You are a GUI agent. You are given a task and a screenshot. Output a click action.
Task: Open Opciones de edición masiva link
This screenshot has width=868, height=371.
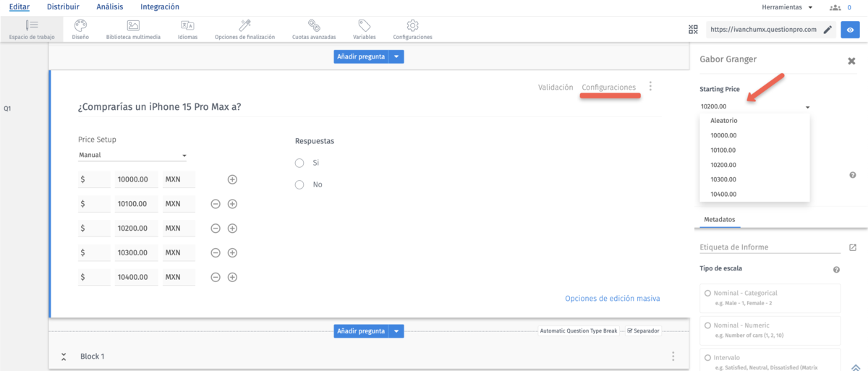tap(613, 298)
